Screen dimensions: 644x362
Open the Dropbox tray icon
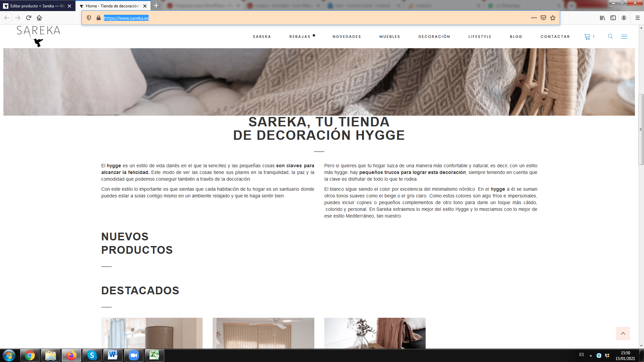pyautogui.click(x=607, y=355)
